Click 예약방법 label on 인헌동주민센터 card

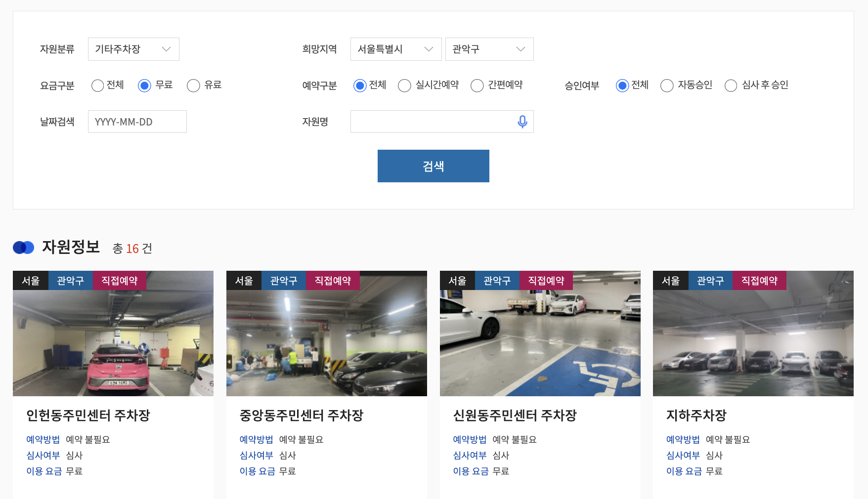point(43,440)
